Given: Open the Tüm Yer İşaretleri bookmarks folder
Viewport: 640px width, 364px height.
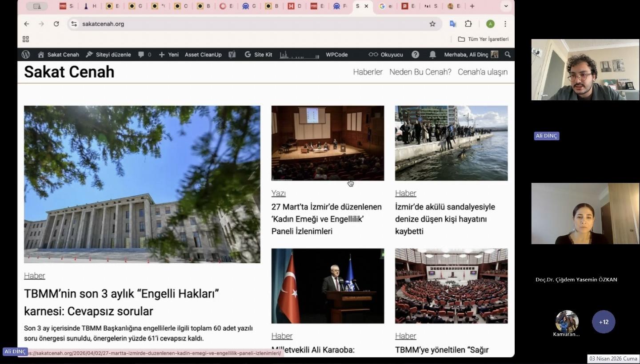Looking at the screenshot, I should click(x=483, y=39).
